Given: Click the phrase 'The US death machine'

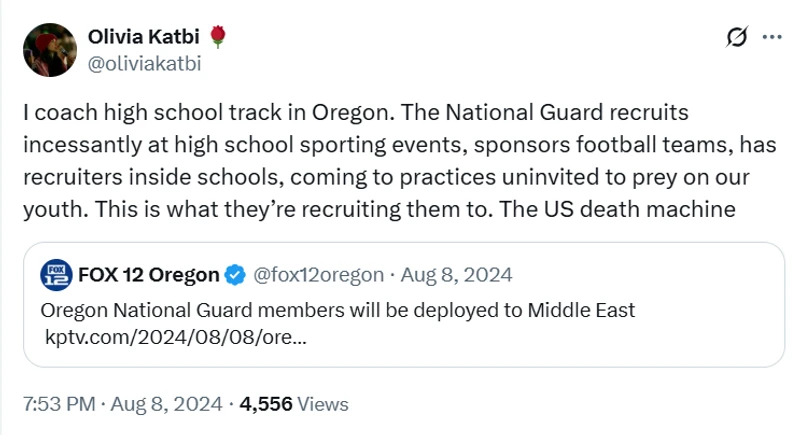Looking at the screenshot, I should point(630,208).
